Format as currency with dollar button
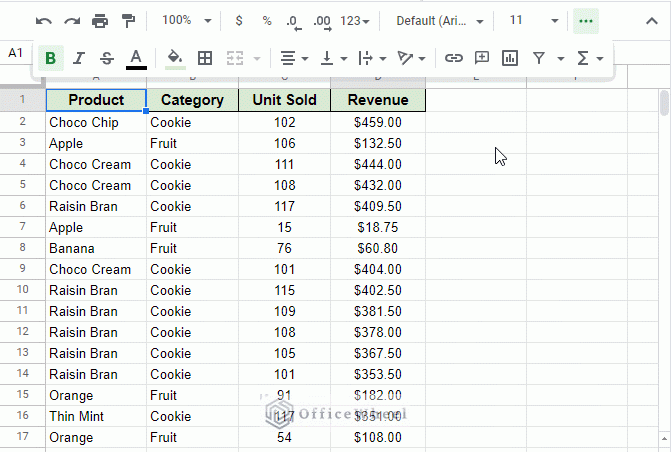The height and width of the screenshot is (452, 671). pyautogui.click(x=239, y=21)
